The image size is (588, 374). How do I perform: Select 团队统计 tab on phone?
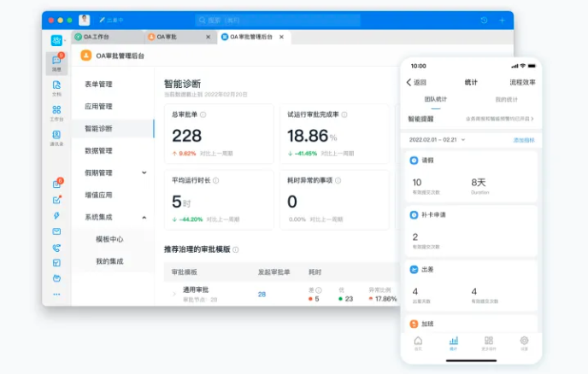click(x=435, y=99)
